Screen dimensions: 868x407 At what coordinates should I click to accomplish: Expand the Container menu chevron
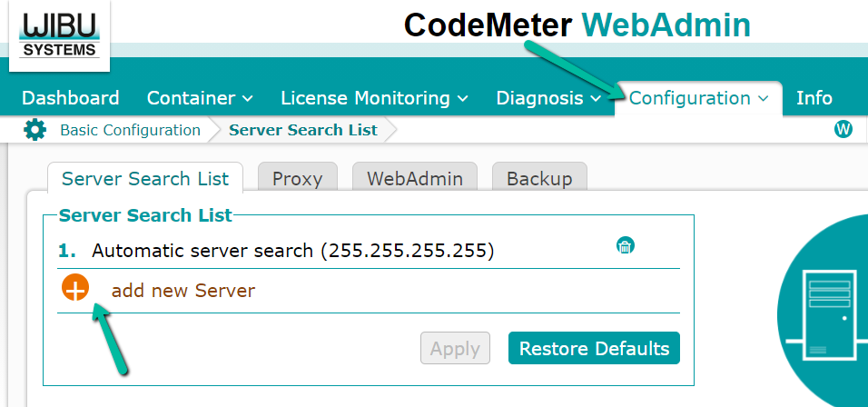(248, 98)
